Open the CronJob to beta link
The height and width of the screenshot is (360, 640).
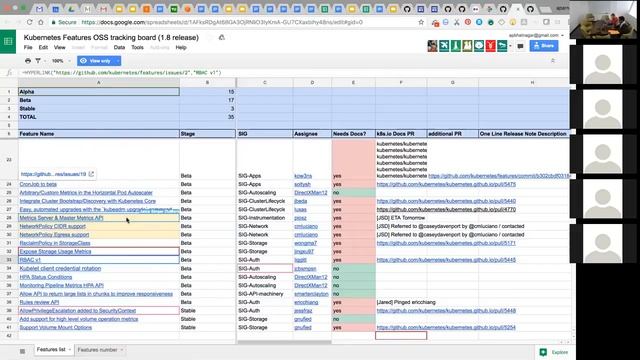(38, 184)
